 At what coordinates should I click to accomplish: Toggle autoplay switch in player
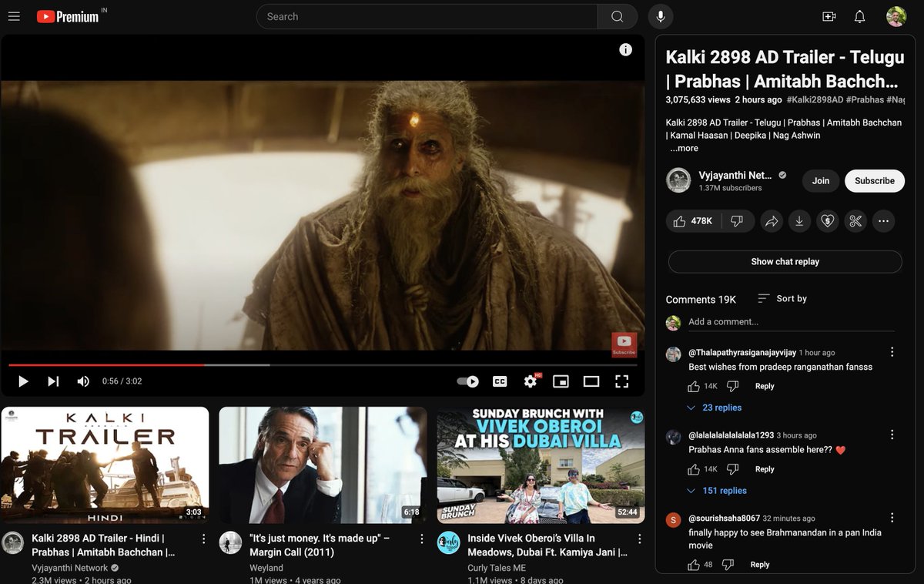(x=467, y=381)
